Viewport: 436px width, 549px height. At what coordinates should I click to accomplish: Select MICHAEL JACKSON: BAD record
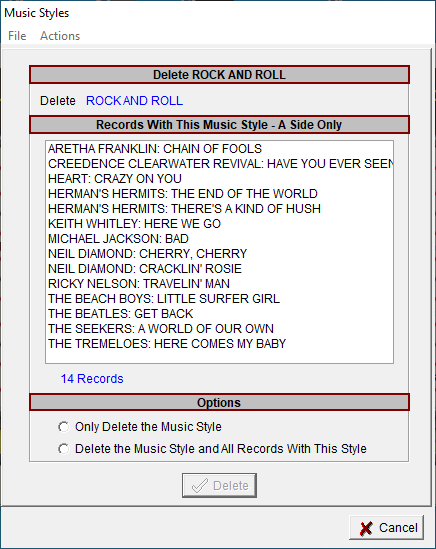coord(219,239)
